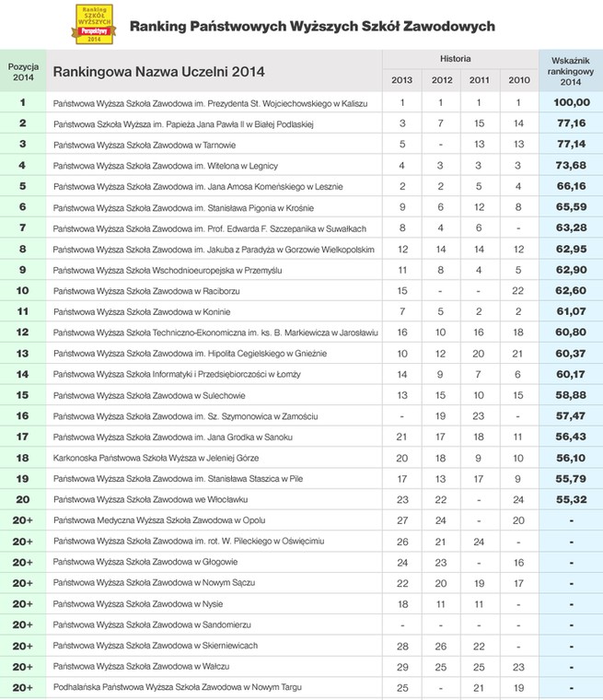Click the 2012 history column header
This screenshot has width=603, height=700.
[x=441, y=80]
